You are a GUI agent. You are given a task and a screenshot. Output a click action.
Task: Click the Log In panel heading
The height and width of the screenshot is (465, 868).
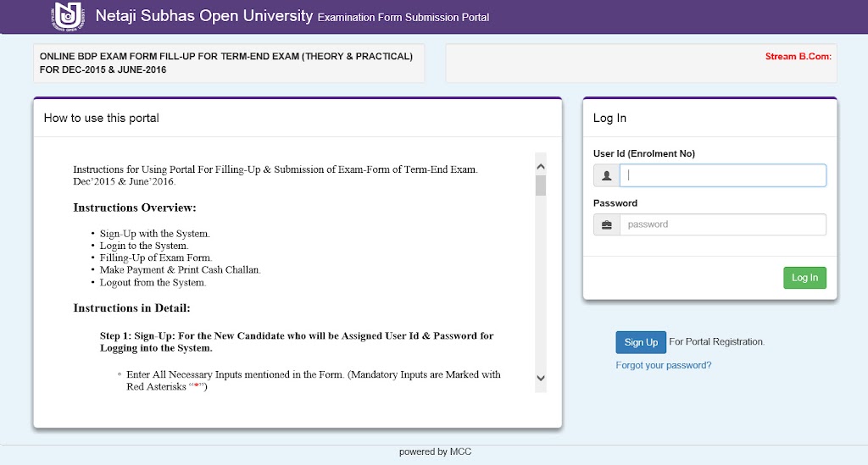609,118
